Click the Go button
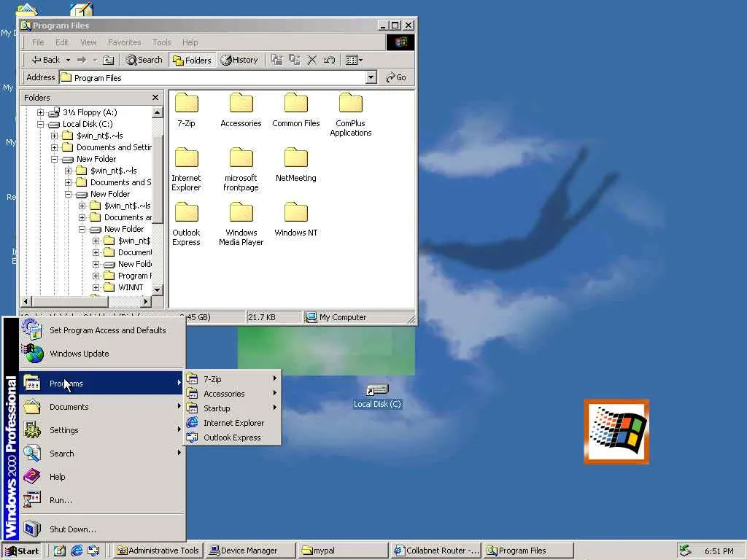This screenshot has height=560, width=747. [396, 77]
